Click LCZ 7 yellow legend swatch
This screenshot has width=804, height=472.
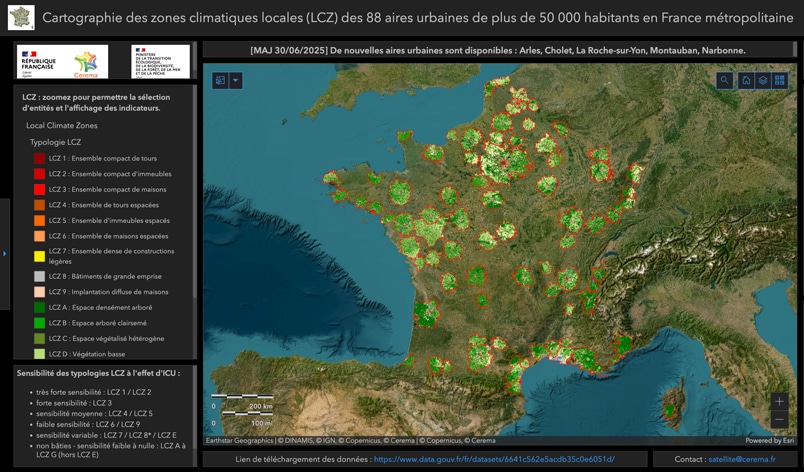tap(39, 256)
